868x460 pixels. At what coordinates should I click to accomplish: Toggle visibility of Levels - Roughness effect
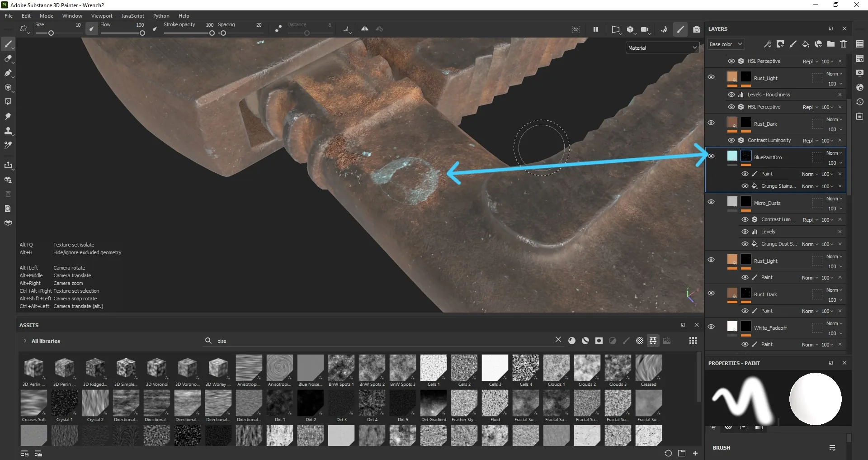tap(731, 95)
